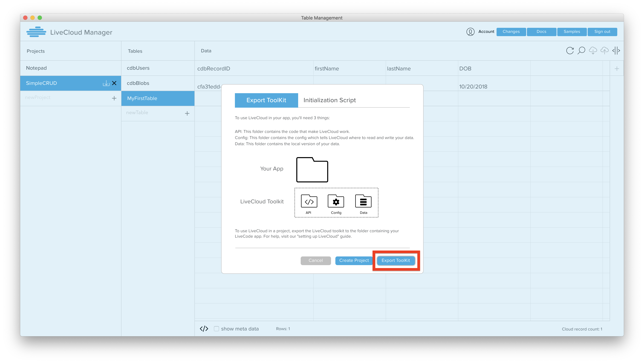Click the Your App folder icon
The height and width of the screenshot is (363, 644).
pyautogui.click(x=312, y=170)
